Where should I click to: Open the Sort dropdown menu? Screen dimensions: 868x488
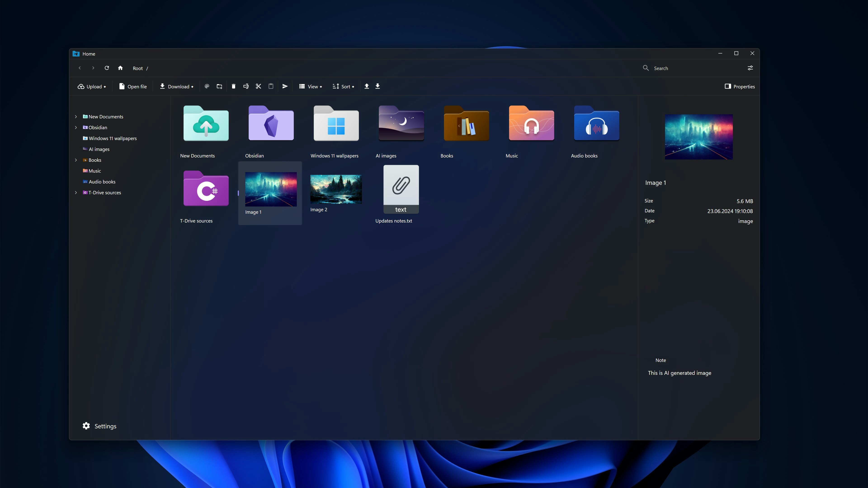coord(343,87)
